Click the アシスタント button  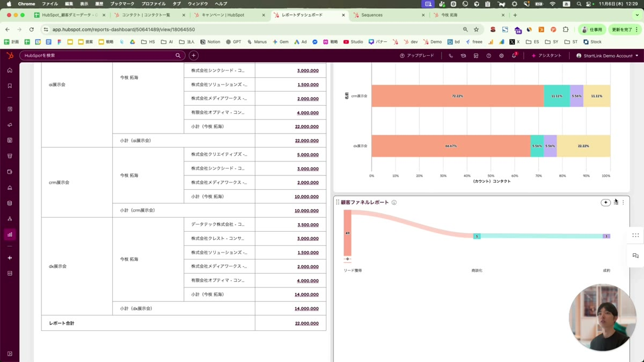(546, 56)
